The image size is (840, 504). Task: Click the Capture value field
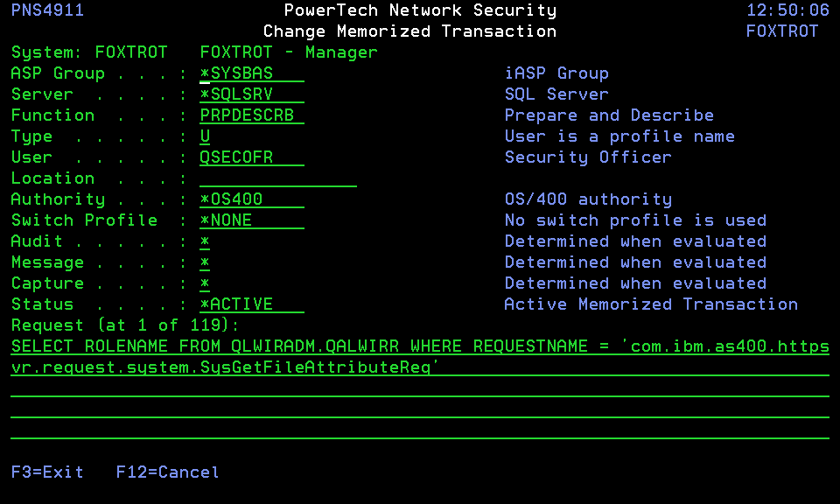point(205,283)
